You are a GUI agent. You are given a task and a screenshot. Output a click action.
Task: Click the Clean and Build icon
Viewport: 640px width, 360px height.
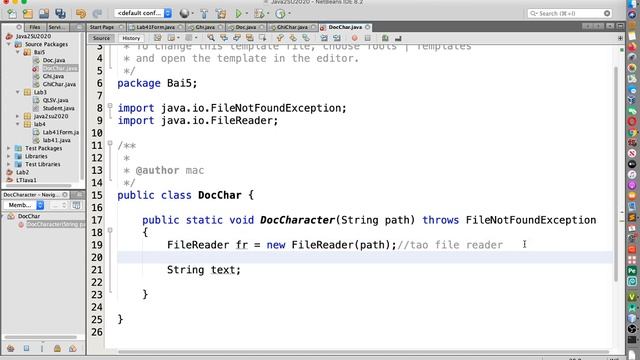pyautogui.click(x=221, y=13)
